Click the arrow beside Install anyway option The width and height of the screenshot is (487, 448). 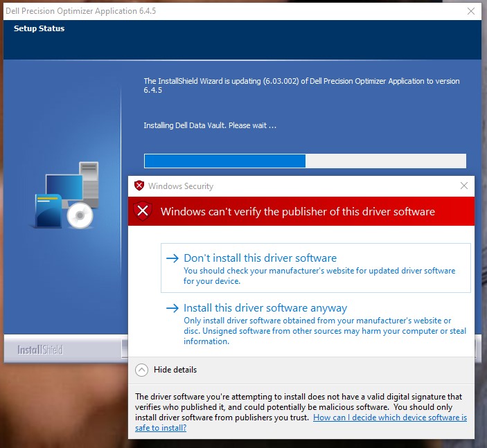click(x=172, y=308)
